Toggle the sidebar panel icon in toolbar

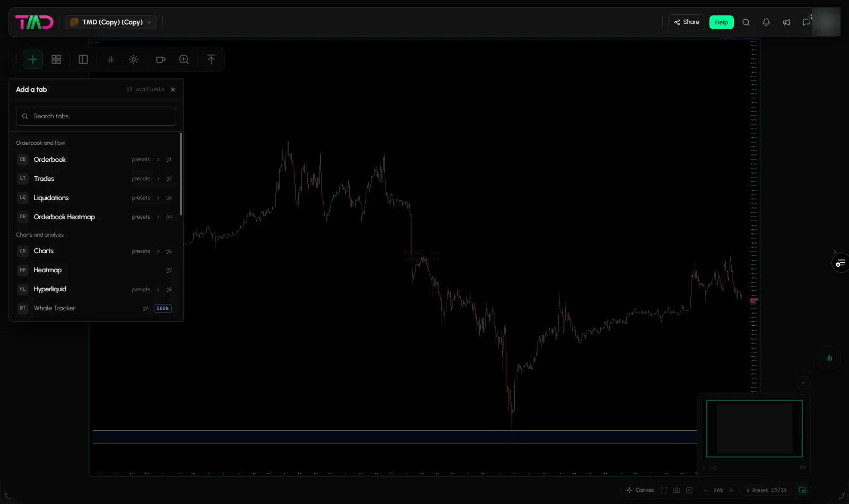coord(83,59)
